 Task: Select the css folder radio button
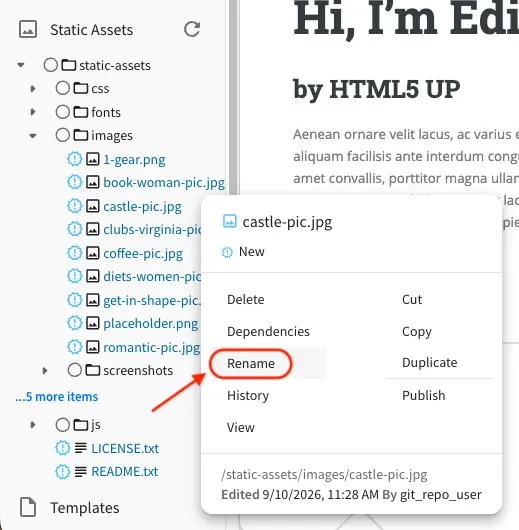click(63, 88)
